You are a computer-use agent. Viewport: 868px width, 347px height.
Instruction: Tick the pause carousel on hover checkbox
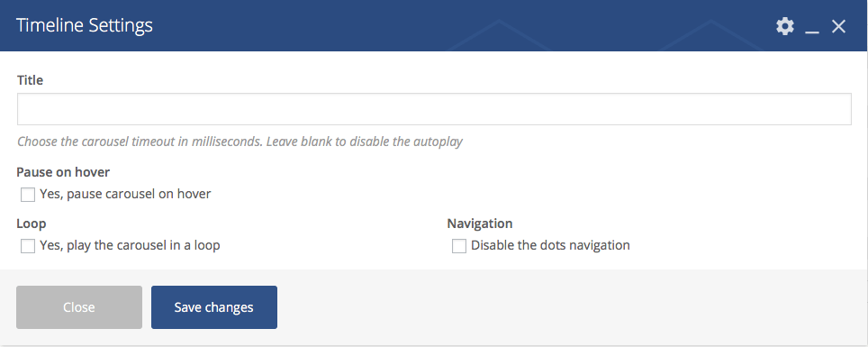pos(28,195)
